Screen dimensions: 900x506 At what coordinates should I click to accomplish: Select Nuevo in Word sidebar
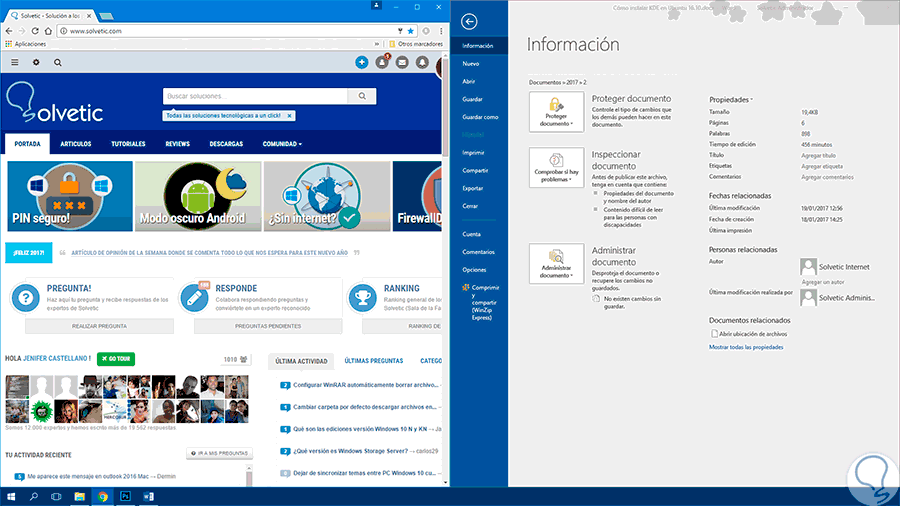(471, 64)
